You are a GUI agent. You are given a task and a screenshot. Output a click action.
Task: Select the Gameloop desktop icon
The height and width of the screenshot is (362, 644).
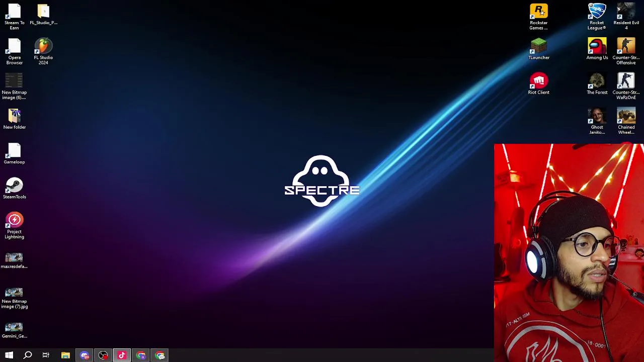point(14,153)
